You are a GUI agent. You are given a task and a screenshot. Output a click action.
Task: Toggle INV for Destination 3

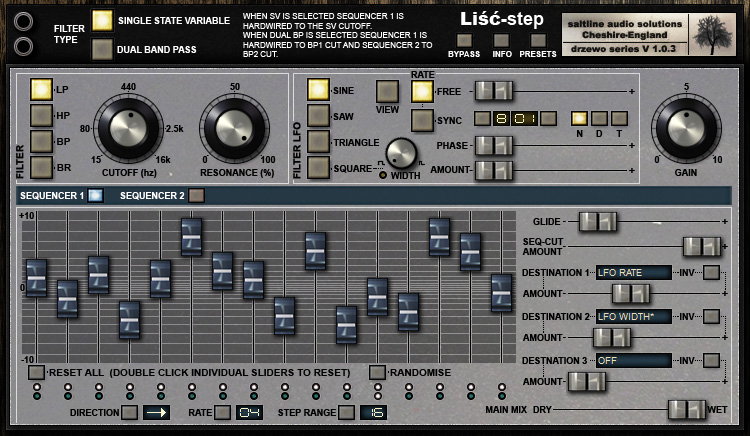click(x=712, y=360)
